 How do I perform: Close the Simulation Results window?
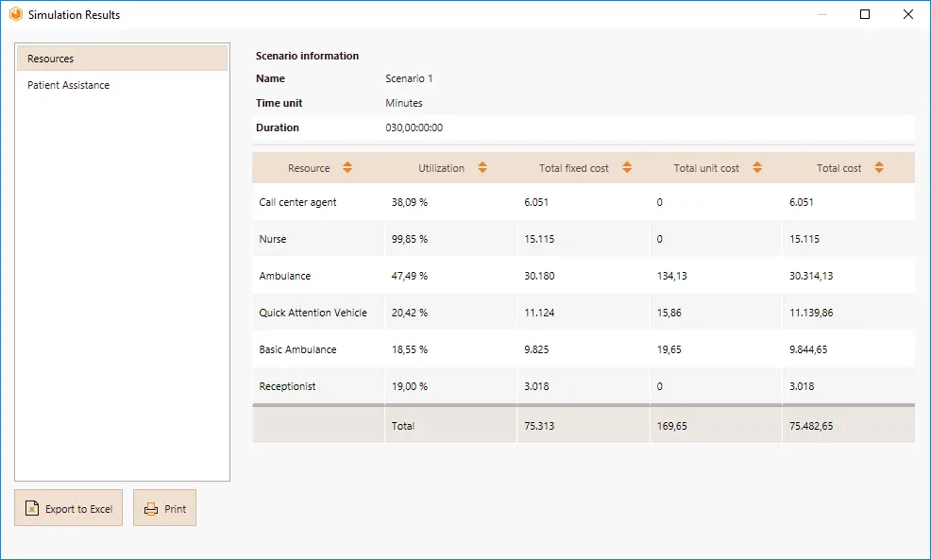click(x=907, y=14)
